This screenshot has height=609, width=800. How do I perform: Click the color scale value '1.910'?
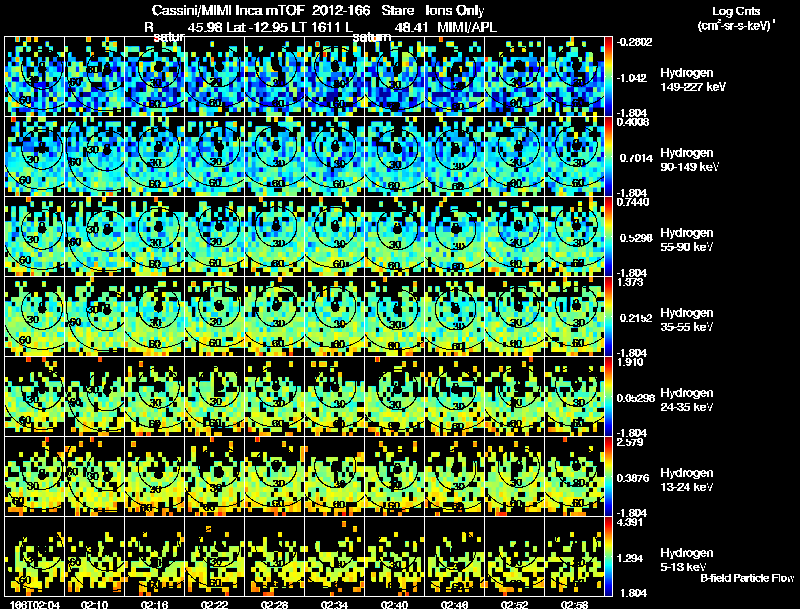630,362
